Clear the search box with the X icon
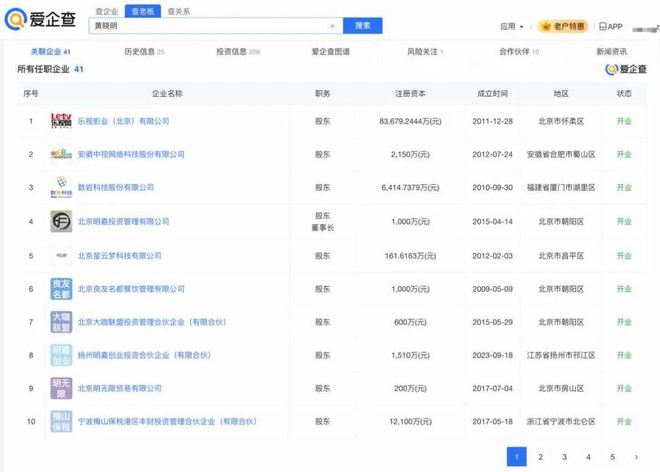 pos(332,26)
